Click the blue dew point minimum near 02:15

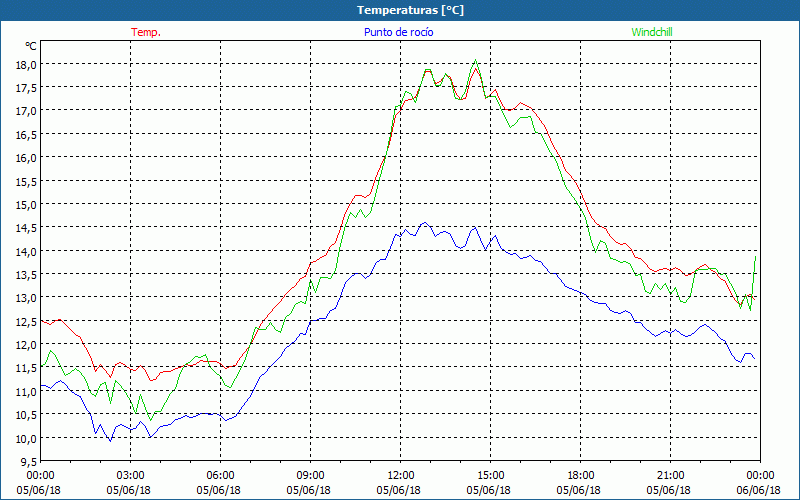pos(110,441)
